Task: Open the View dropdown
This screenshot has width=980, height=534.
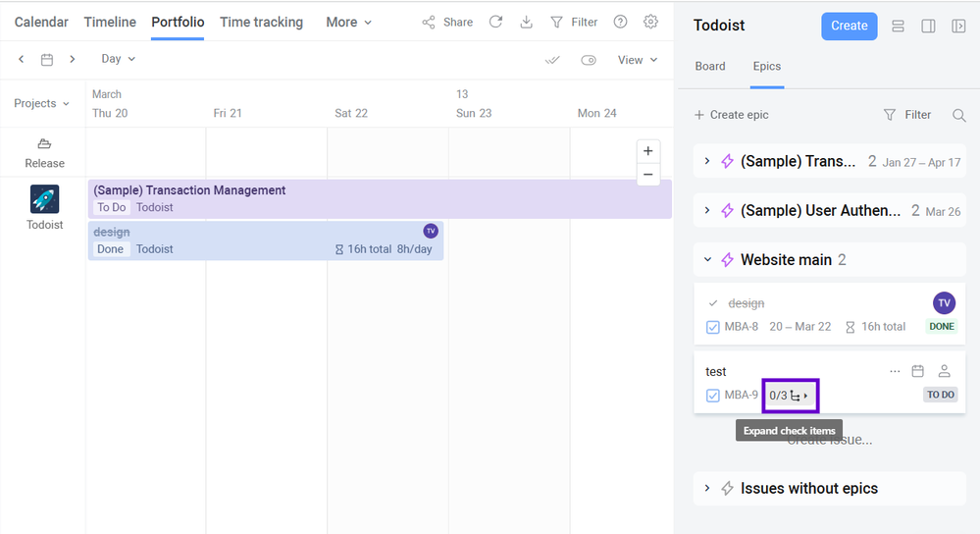Action: coord(638,60)
